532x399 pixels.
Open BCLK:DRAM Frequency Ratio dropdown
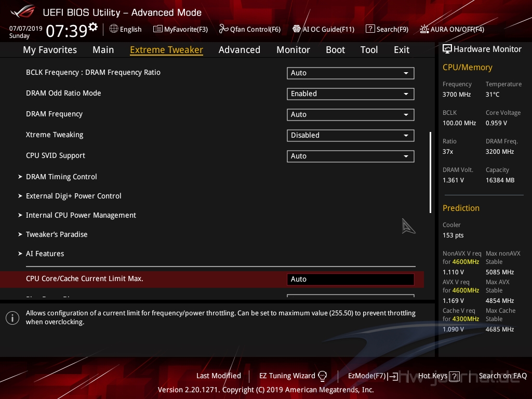351,73
